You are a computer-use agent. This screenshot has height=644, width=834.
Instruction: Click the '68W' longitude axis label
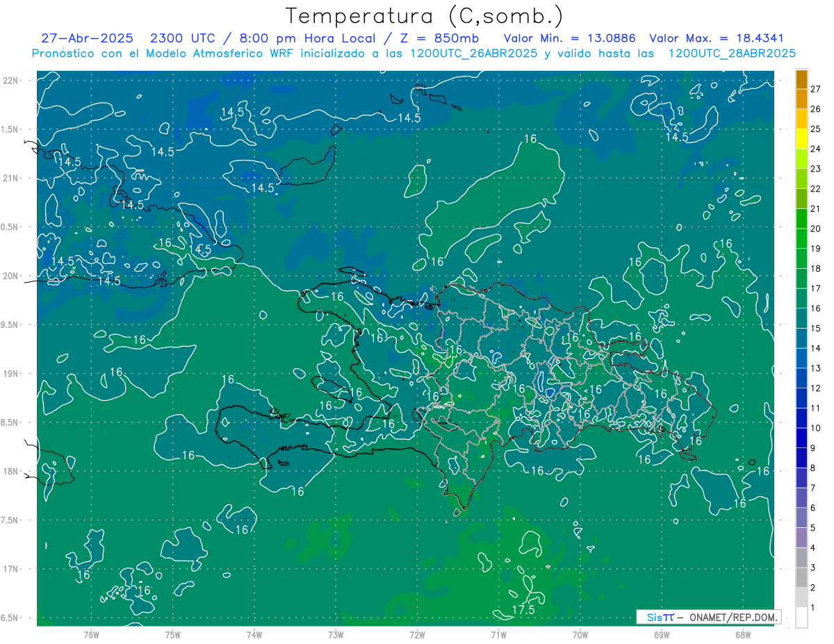(743, 634)
